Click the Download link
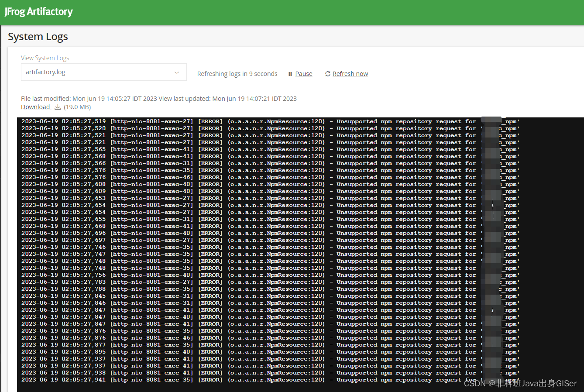 tap(35, 107)
